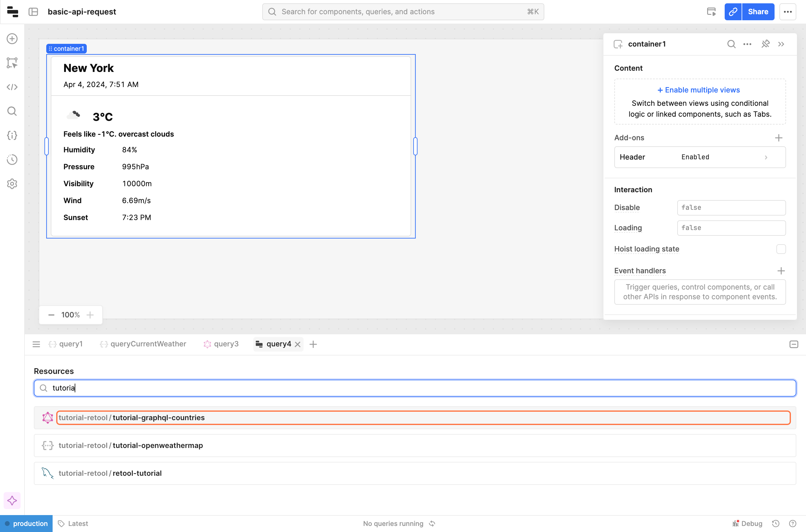Viewport: 806px width, 532px height.
Task: Zoom in canvas with plus stepper
Action: 90,315
